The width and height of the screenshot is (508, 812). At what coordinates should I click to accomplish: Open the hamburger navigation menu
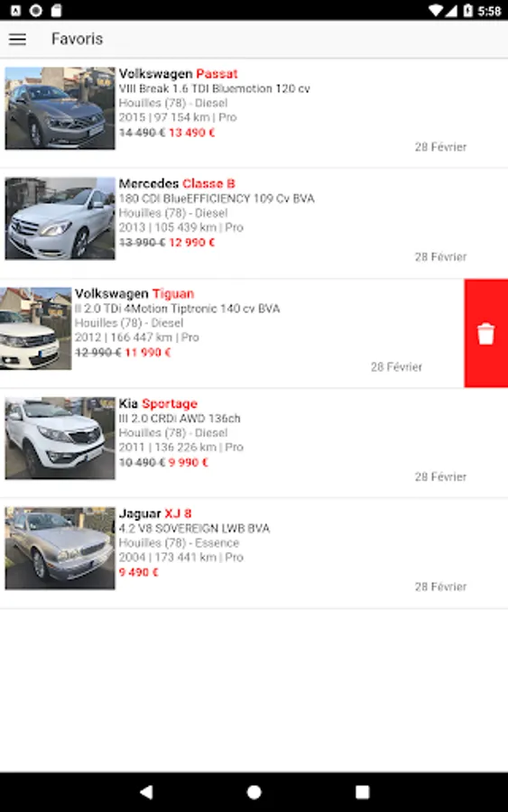pyautogui.click(x=17, y=39)
